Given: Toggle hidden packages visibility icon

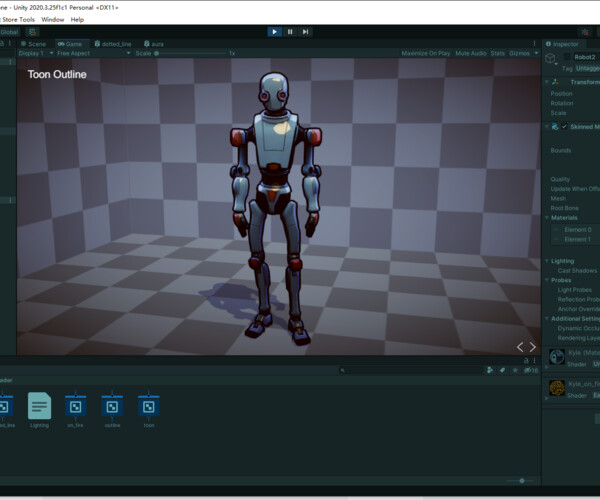Looking at the screenshot, I should [531, 370].
